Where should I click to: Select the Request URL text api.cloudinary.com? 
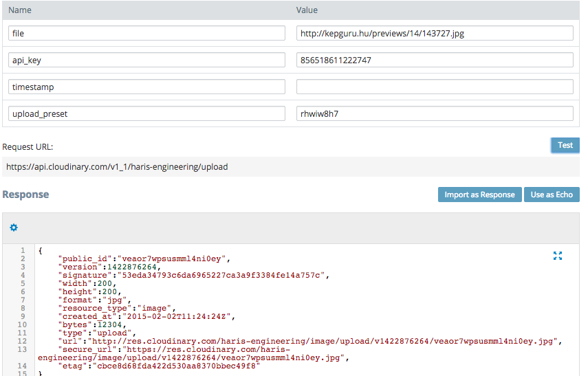tap(117, 167)
